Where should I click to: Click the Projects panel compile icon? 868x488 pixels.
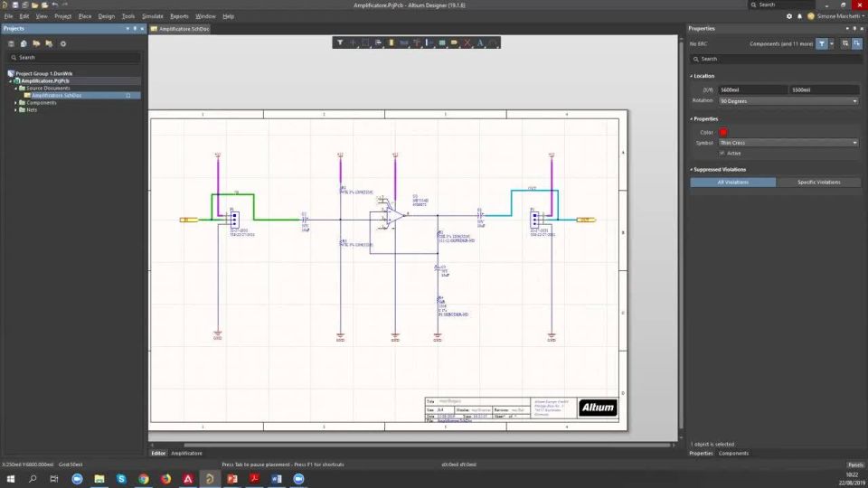click(x=24, y=43)
